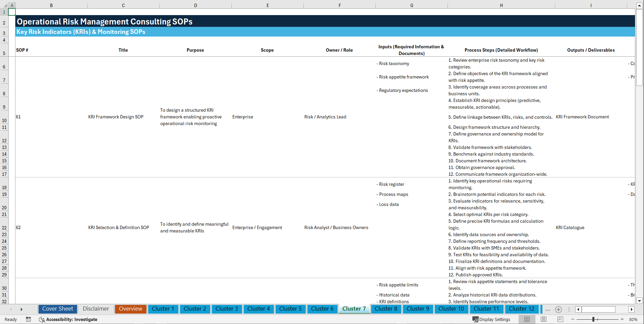
Task: Click row 10 header
Action: point(4,120)
